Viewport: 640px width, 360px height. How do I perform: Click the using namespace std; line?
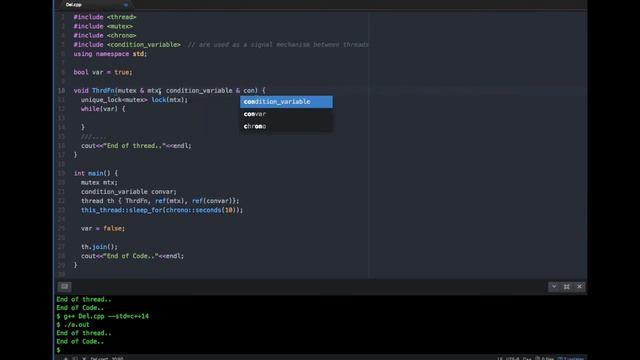click(x=110, y=54)
